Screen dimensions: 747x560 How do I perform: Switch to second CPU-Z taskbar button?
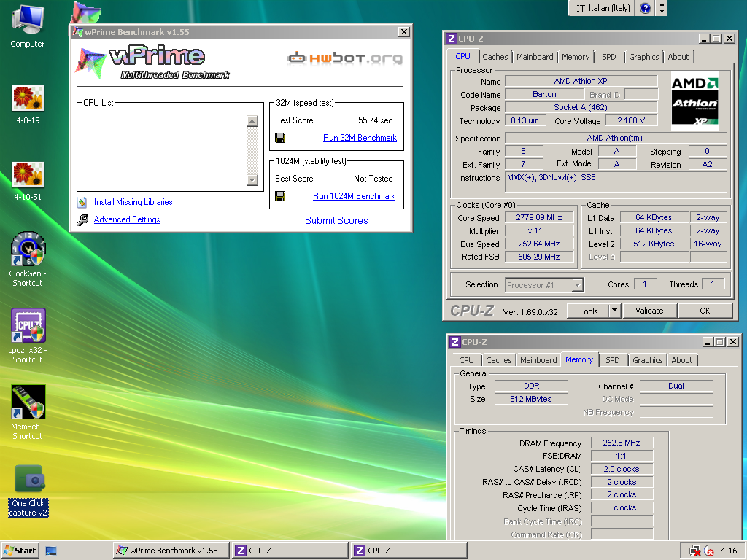[409, 551]
